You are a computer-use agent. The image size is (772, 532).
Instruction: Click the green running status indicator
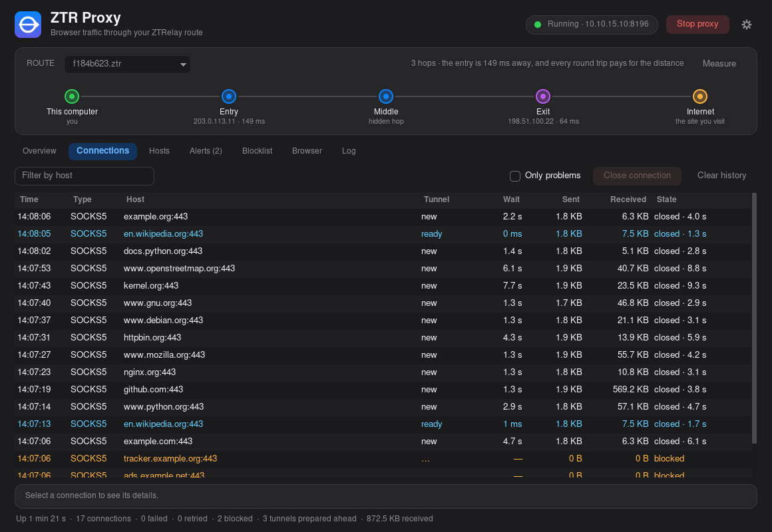(x=538, y=25)
